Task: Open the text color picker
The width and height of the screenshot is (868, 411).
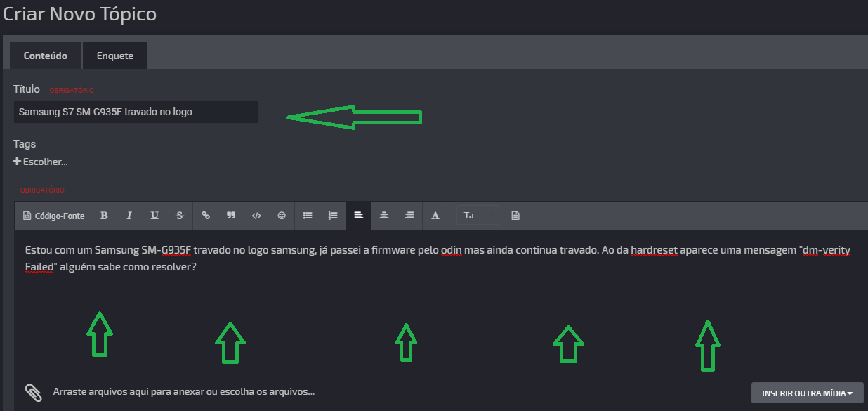Action: tap(435, 216)
